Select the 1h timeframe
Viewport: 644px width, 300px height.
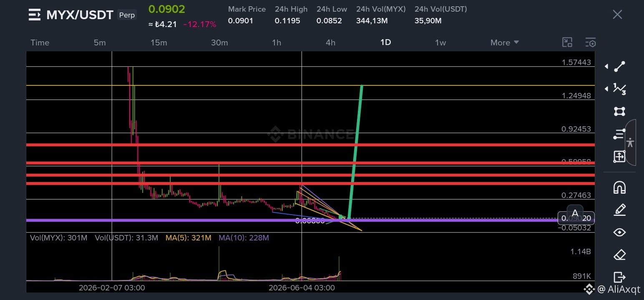pos(277,42)
